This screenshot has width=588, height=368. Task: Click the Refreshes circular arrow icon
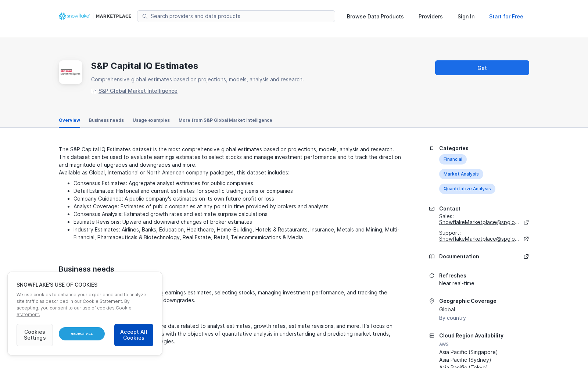tap(432, 276)
